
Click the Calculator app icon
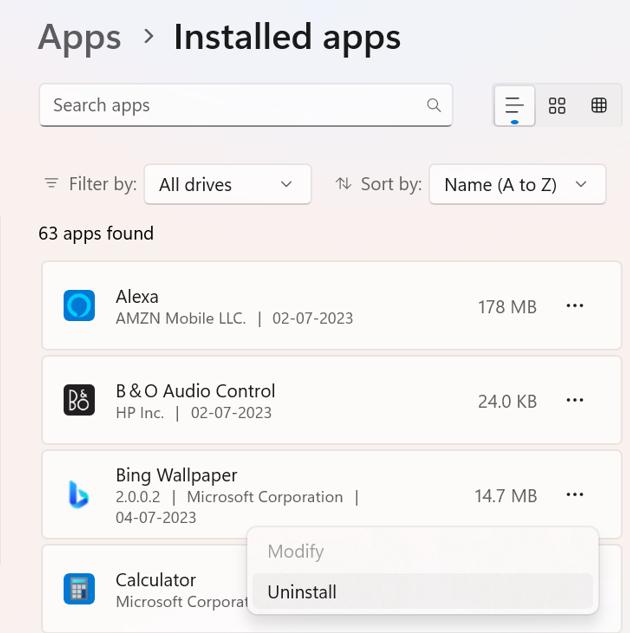(79, 589)
